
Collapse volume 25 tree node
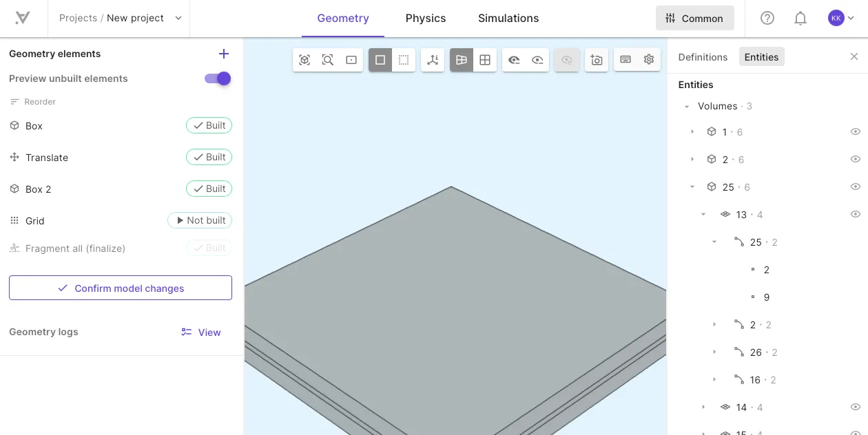[692, 187]
